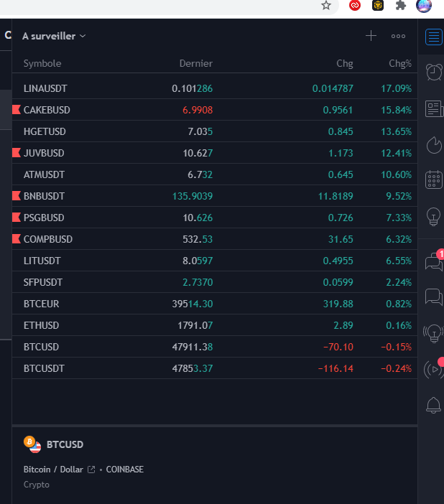444x504 pixels.
Task: Open public chat icon with red badge
Action: [x=434, y=261]
